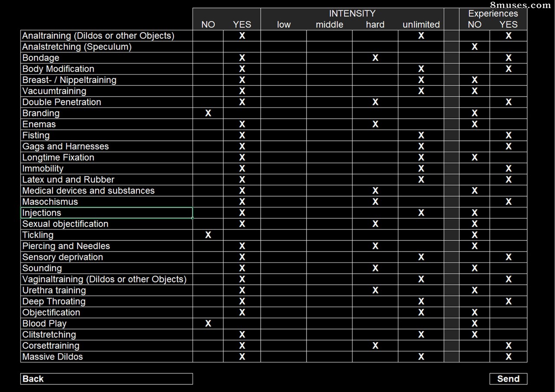Select the 'low' intensity column header
The width and height of the screenshot is (555, 392).
coord(284,25)
